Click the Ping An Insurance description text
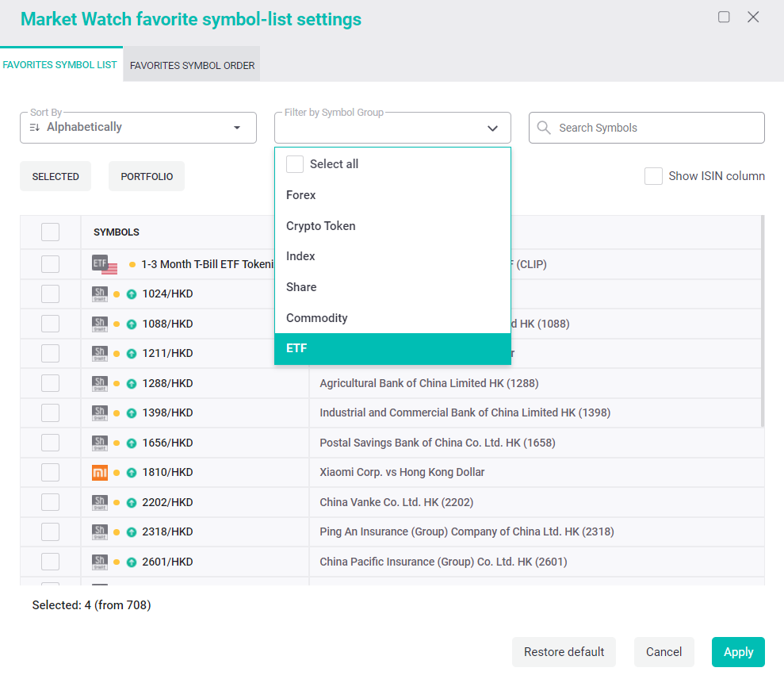Image resolution: width=784 pixels, height=683 pixels. pos(467,532)
